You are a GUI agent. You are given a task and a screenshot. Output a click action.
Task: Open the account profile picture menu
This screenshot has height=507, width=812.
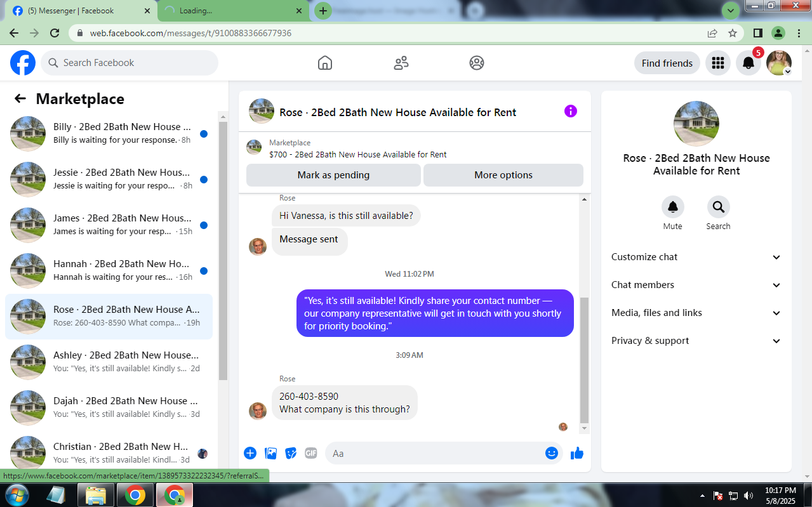click(x=779, y=63)
